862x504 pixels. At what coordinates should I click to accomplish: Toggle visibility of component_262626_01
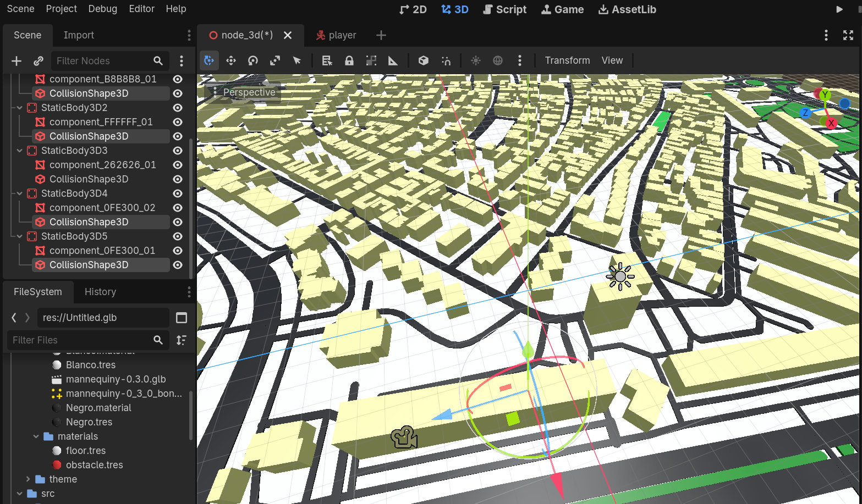[178, 165]
